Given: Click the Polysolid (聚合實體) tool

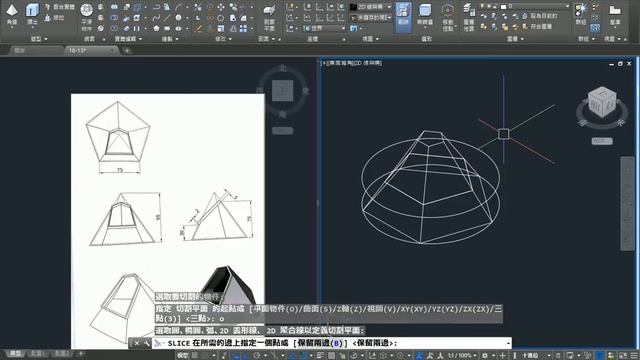Looking at the screenshot, I should (x=60, y=7).
